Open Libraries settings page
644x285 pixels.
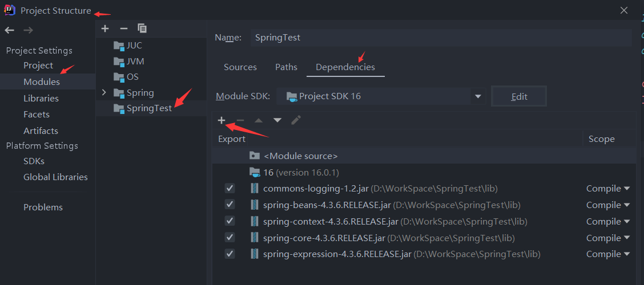pos(41,99)
